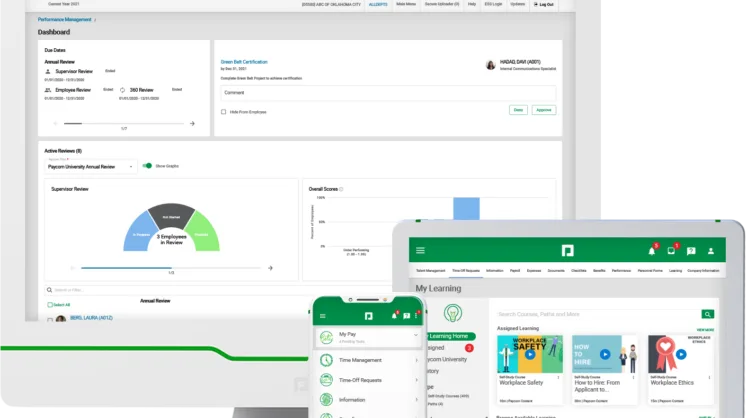Click View More beside Assigned Learning
Image resolution: width=746 pixels, height=418 pixels.
(x=705, y=330)
